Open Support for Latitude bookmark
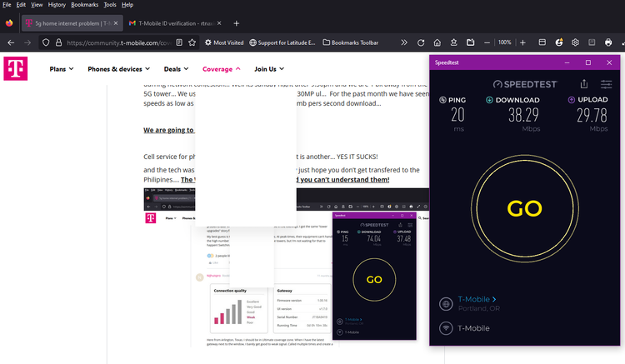This screenshot has height=364, width=625. coord(282,42)
